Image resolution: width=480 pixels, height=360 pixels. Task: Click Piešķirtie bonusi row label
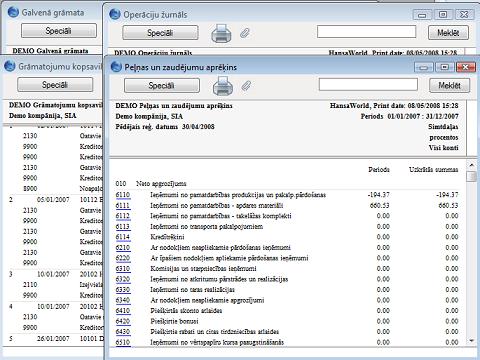pos(174,321)
